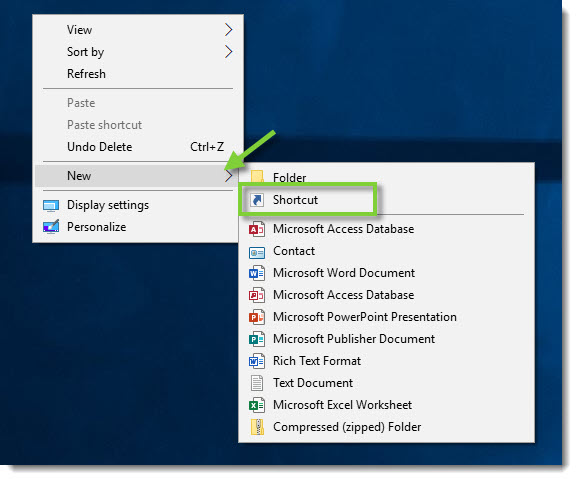Click the Folder icon in New submenu
577x480 pixels.
(x=257, y=177)
